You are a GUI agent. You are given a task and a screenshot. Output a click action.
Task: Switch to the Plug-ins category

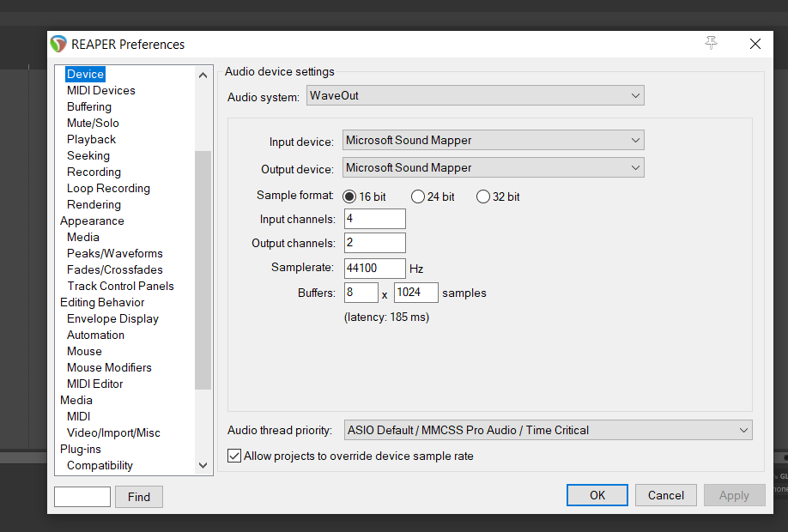point(80,449)
